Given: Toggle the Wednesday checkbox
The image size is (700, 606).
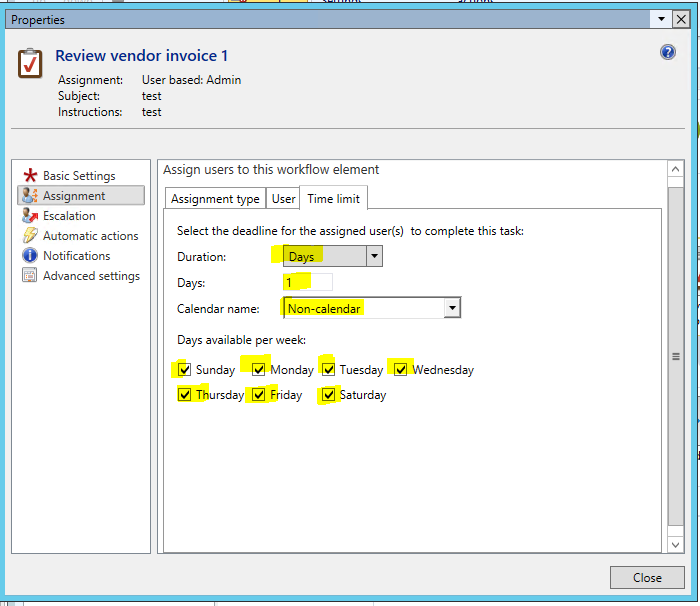Looking at the screenshot, I should (x=401, y=369).
